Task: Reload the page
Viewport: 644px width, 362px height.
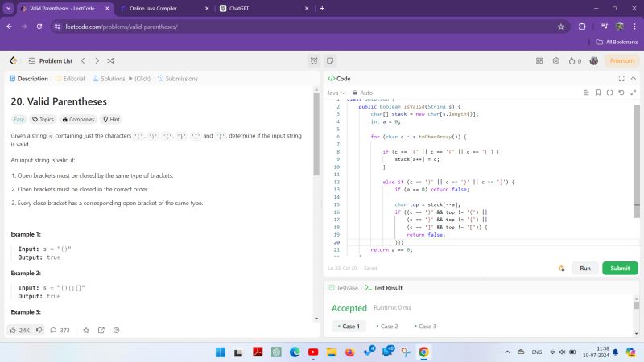Action: [39, 27]
